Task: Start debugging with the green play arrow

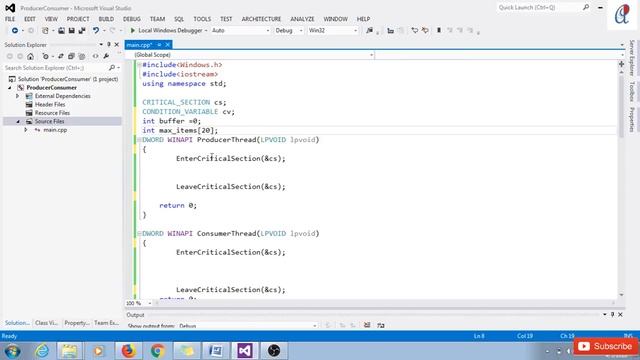Action: (x=132, y=31)
